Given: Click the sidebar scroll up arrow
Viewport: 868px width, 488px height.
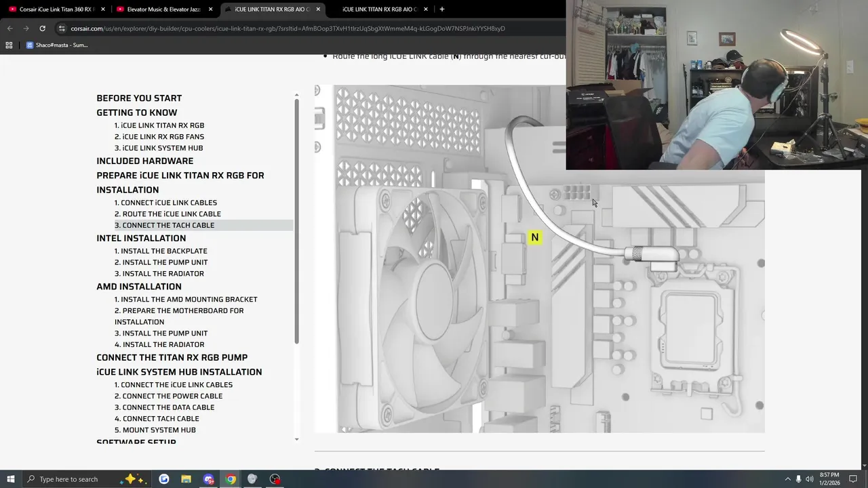Looking at the screenshot, I should [296, 95].
